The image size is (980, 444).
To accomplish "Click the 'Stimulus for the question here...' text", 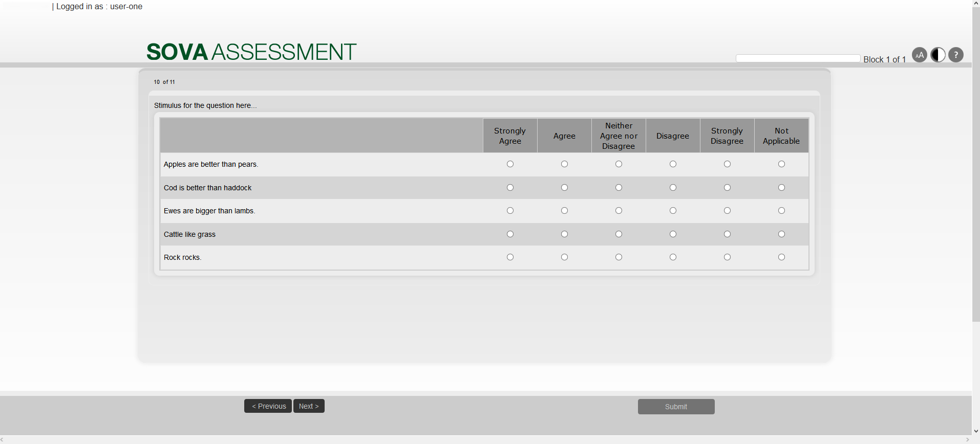I will (205, 105).
